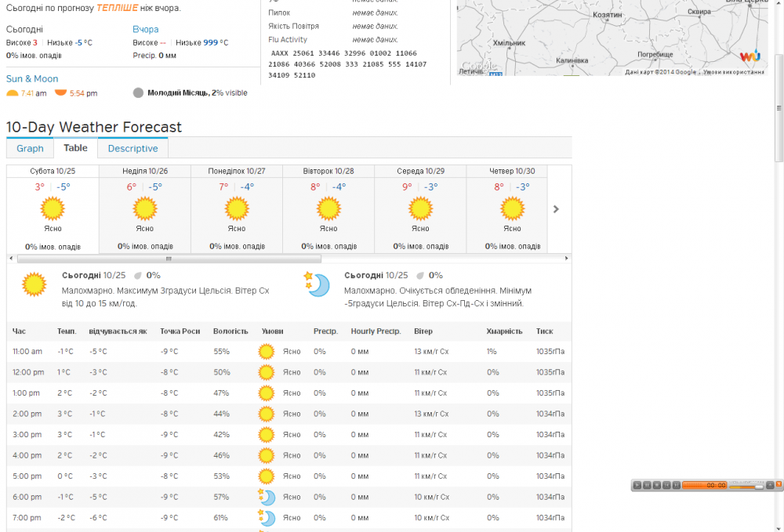784x532 pixels.
Task: Click the moon and stars night summary icon
Action: [x=317, y=284]
